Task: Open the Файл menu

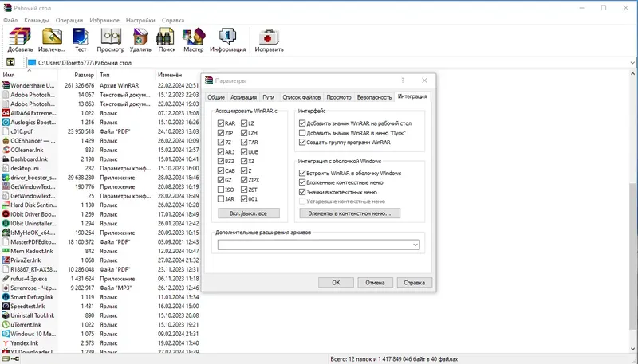Action: tap(10, 20)
